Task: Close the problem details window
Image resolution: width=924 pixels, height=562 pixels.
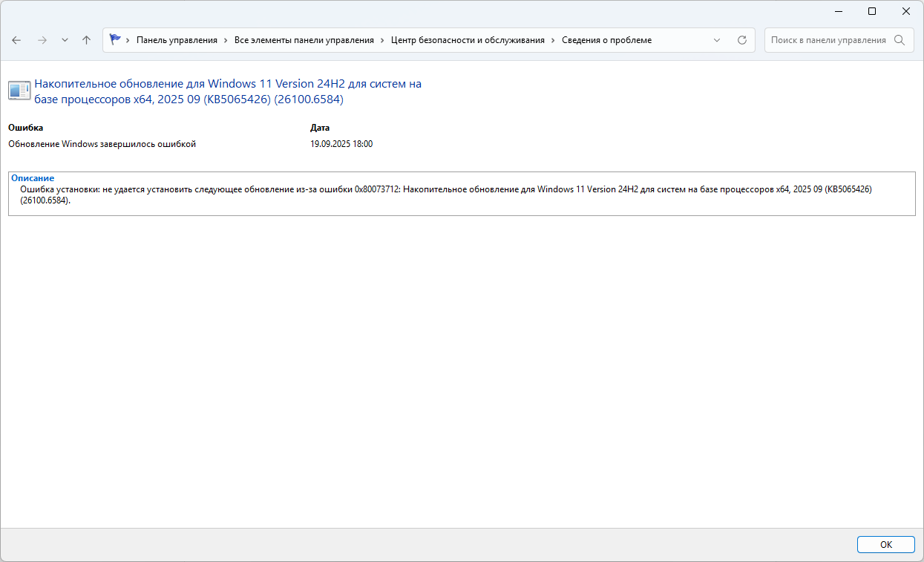Action: (x=906, y=11)
